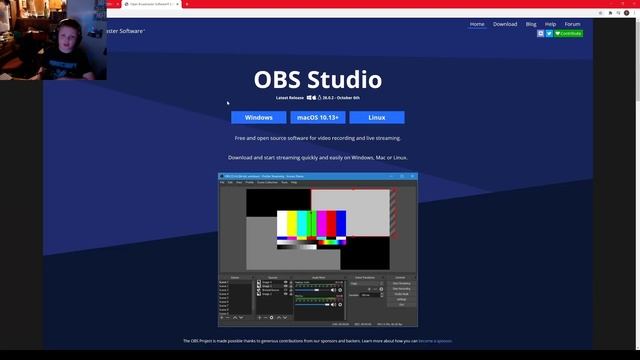
Task: Follow the 'become a sponsor' link
Action: pos(435,341)
